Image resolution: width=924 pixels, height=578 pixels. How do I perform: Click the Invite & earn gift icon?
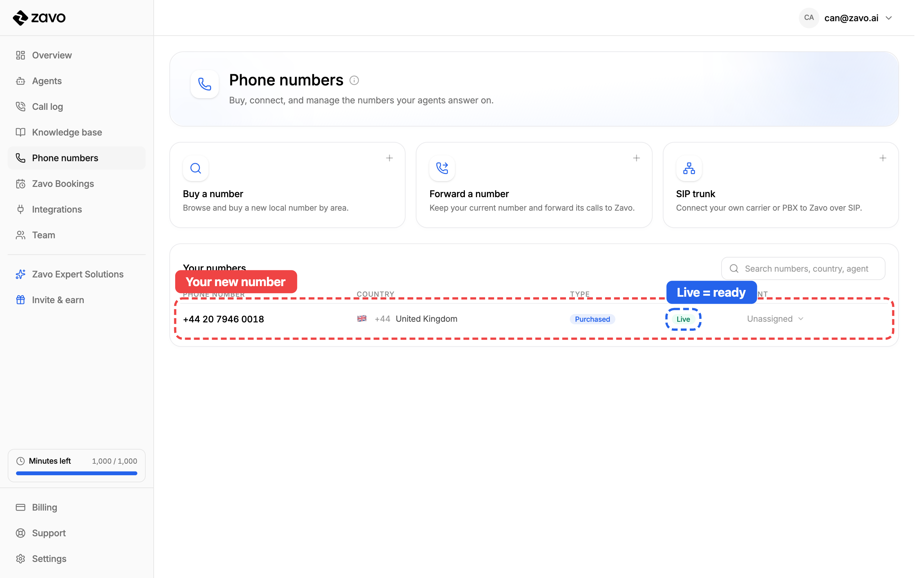(x=21, y=300)
